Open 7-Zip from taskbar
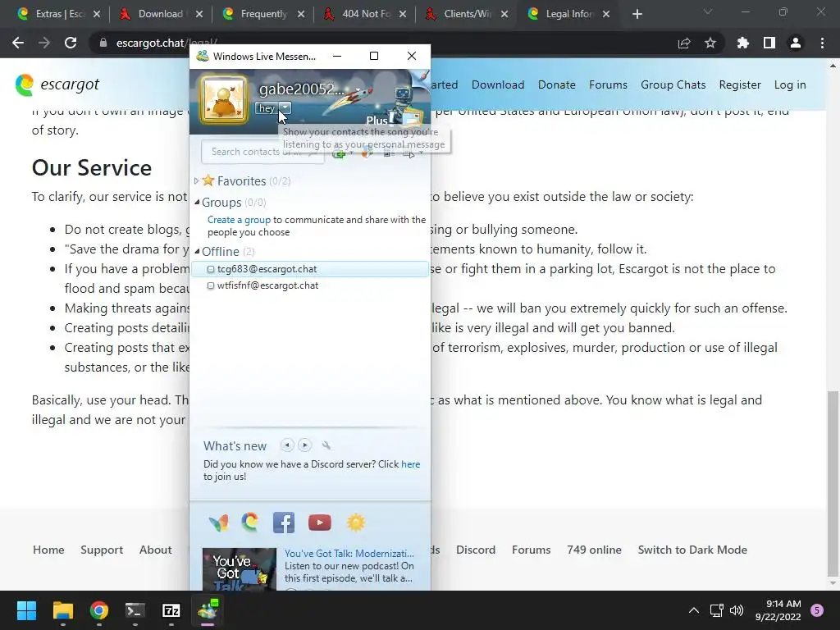 point(171,610)
